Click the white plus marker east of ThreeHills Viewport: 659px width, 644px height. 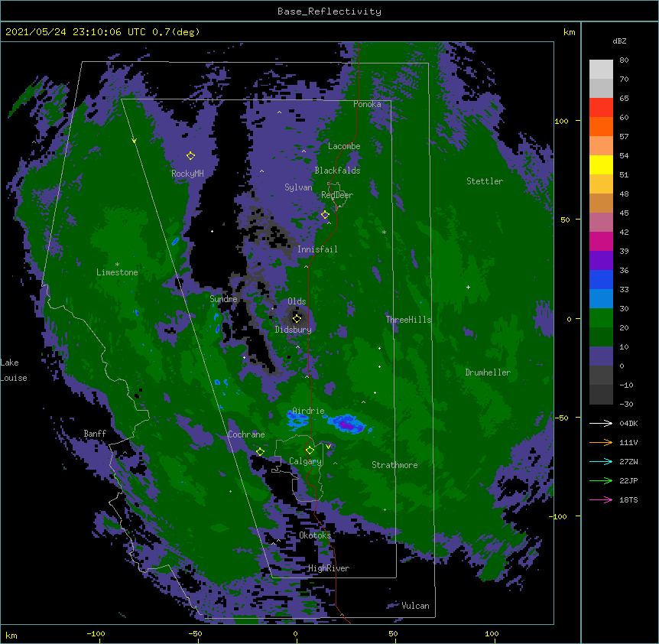coord(468,287)
